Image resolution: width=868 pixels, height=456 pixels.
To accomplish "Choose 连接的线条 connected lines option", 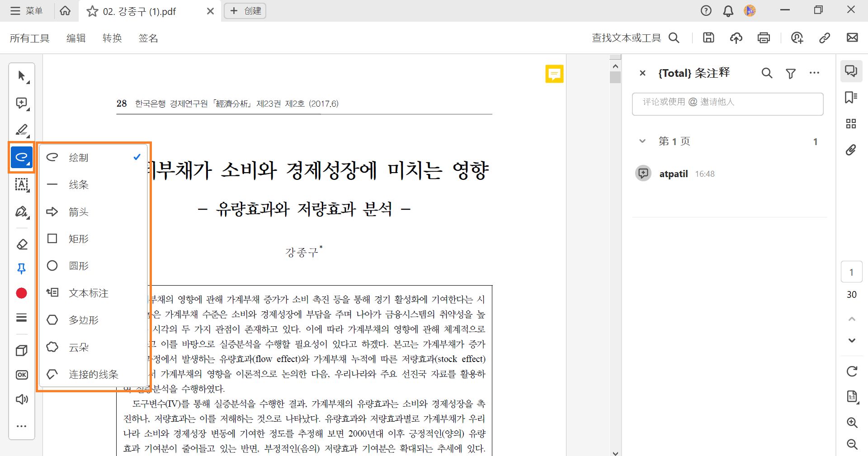I will coord(94,374).
